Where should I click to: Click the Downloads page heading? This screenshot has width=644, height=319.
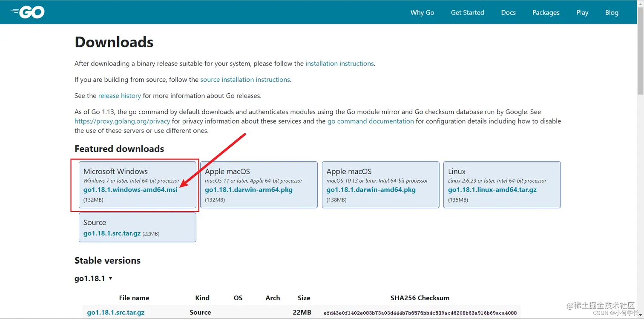(x=114, y=42)
